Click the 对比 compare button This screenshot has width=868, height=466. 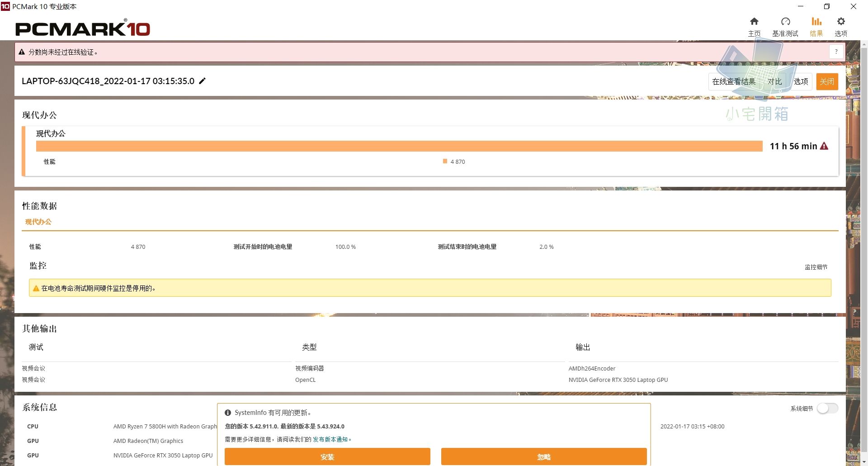point(774,81)
